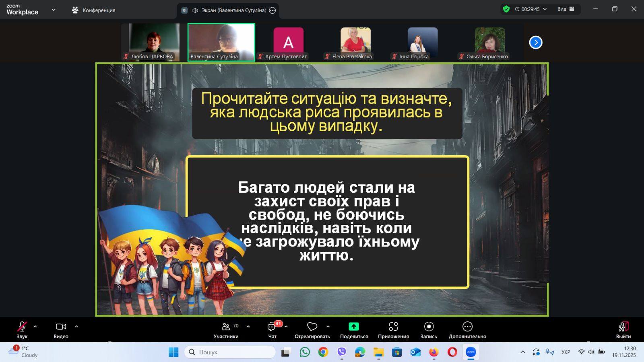Open the Zoom Workplace dropdown chevron
Screen dimensions: 644x362
[x=54, y=10]
